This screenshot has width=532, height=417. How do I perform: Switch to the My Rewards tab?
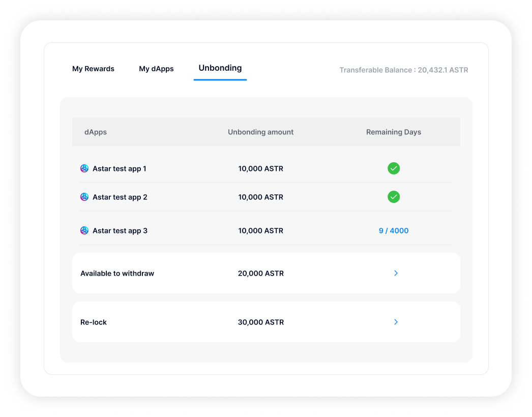coord(93,69)
